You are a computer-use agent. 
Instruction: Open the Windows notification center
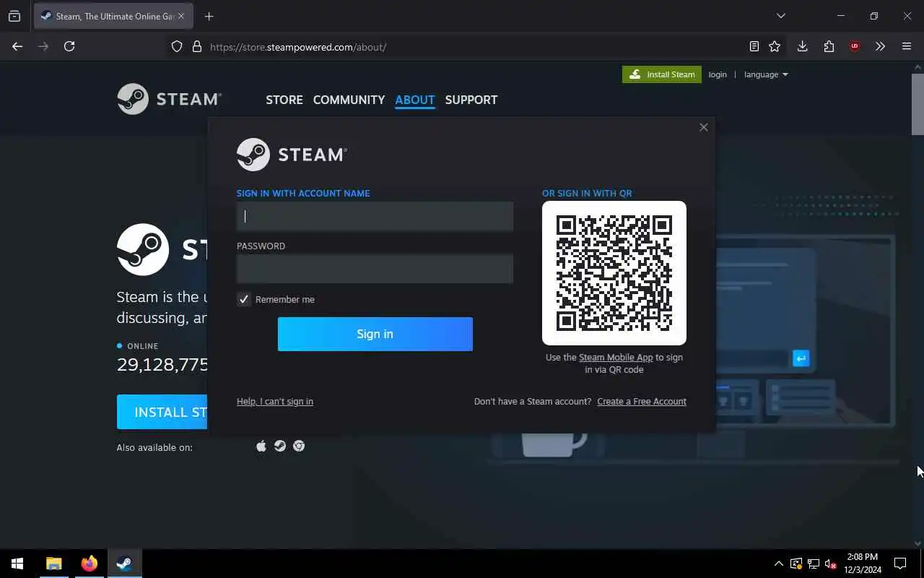[x=900, y=564]
